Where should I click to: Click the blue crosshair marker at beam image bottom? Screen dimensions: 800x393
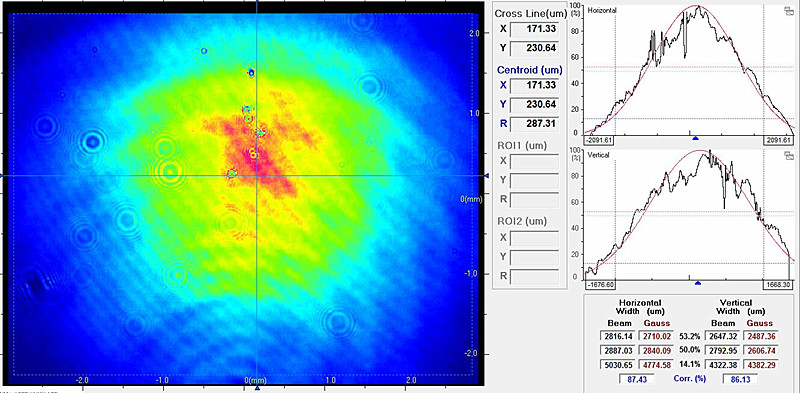click(257, 388)
